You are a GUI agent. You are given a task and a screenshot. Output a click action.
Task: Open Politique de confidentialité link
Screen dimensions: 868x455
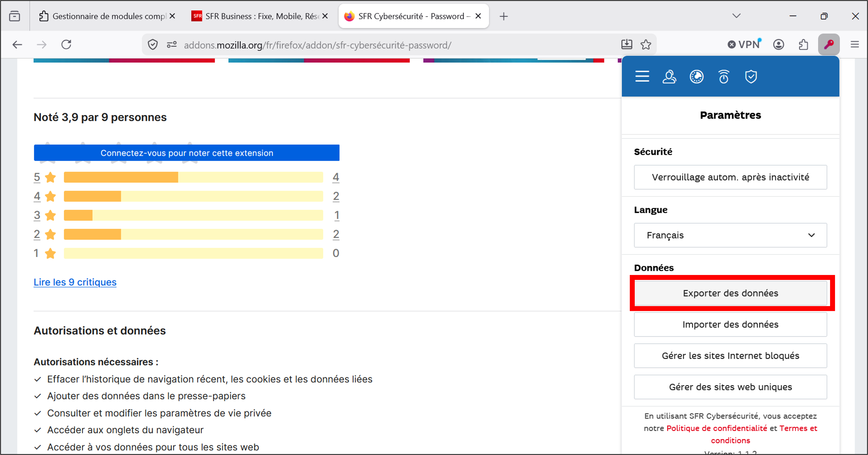tap(717, 428)
